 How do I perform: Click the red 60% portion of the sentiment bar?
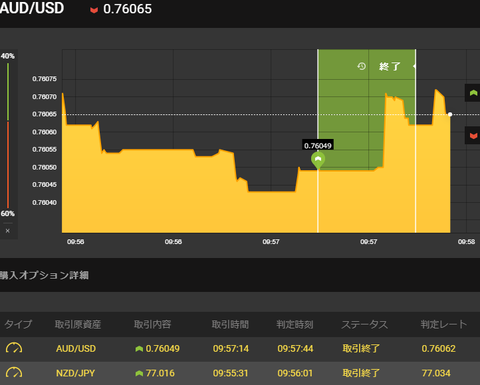pyautogui.click(x=8, y=165)
